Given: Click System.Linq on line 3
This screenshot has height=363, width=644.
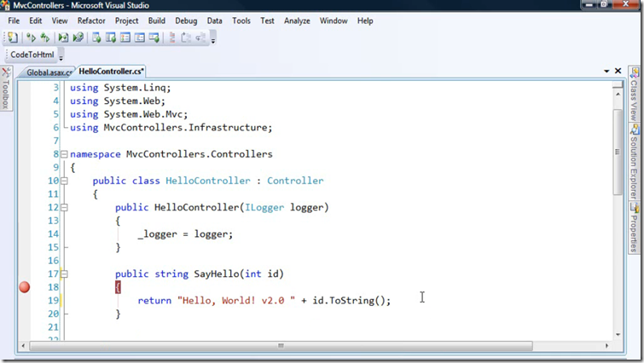Looking at the screenshot, I should tap(135, 88).
